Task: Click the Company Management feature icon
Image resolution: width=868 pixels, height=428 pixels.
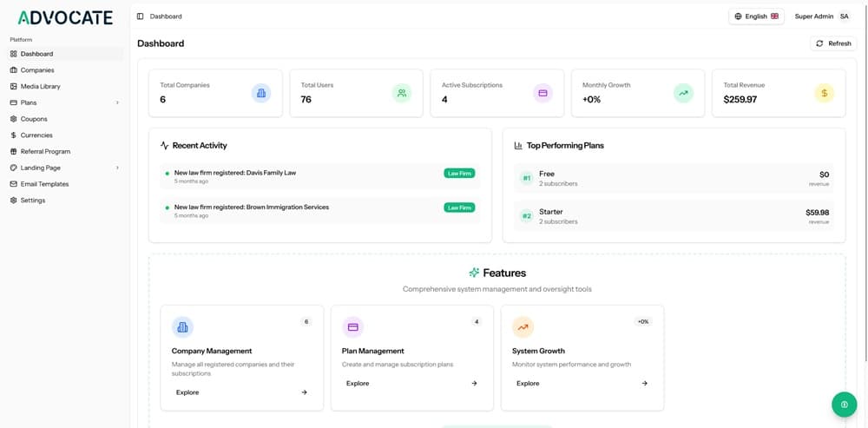Action: (182, 327)
